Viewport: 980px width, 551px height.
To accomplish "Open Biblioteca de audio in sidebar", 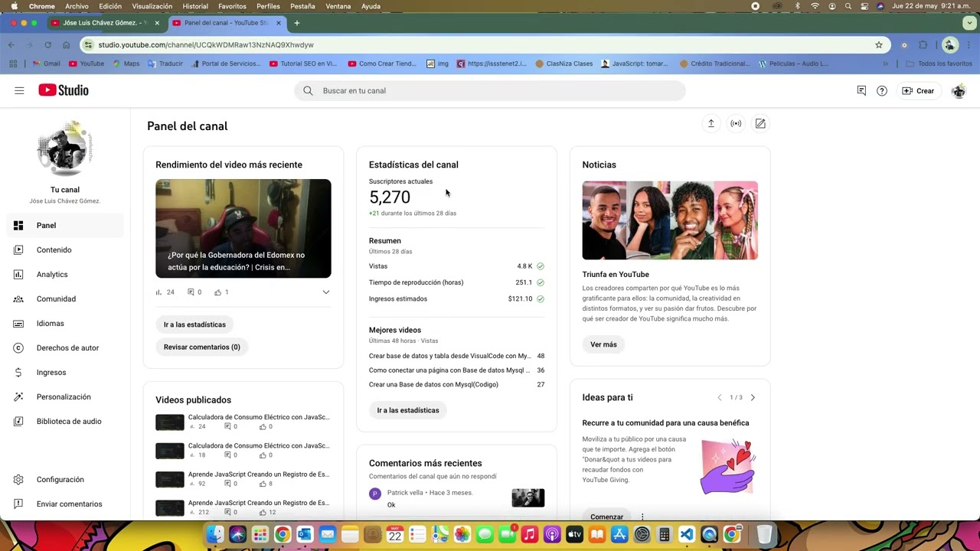I will click(65, 421).
